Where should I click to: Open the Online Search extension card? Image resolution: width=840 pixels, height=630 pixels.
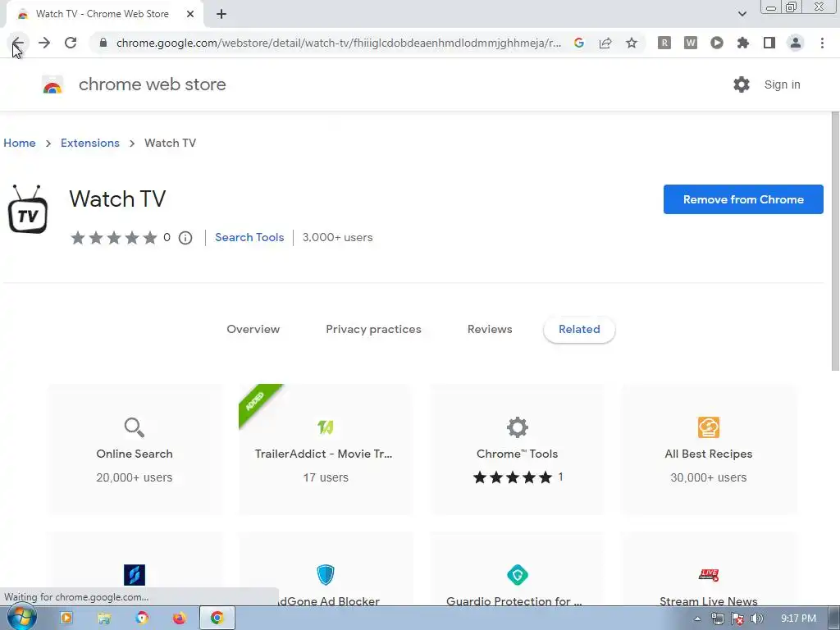[x=135, y=449]
